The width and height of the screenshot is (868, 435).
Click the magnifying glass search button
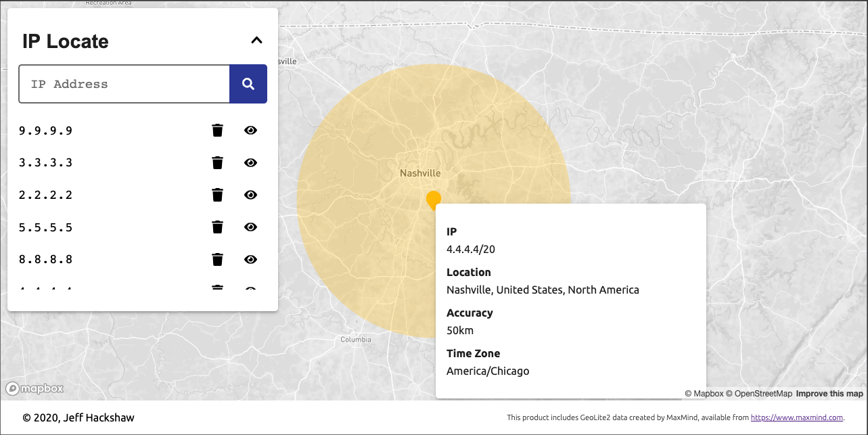point(248,84)
